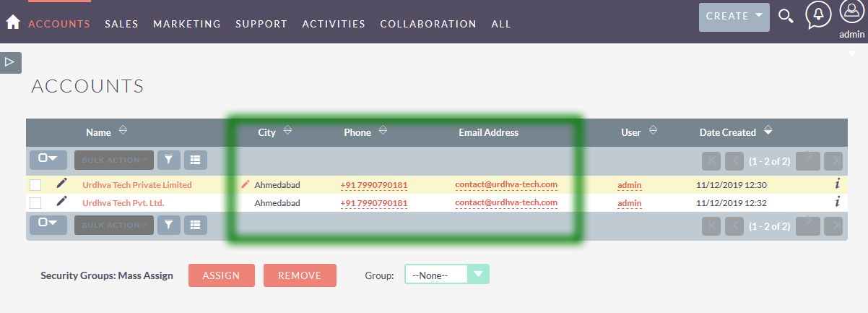Open the Support menu
This screenshot has height=313, width=868.
(261, 24)
